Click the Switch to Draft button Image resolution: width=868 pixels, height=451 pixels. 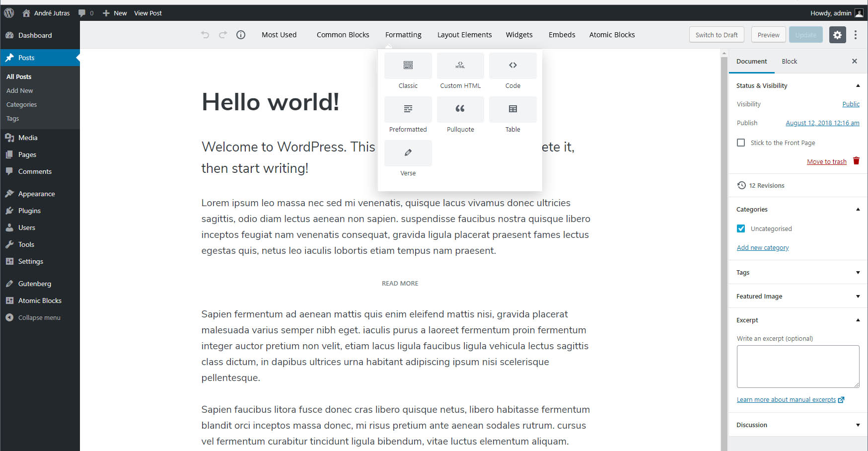coord(717,35)
